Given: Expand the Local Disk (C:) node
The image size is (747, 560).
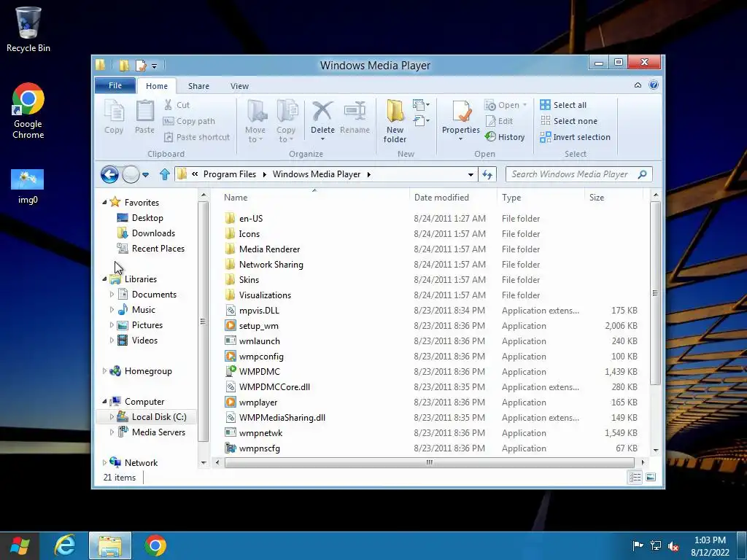Looking at the screenshot, I should (x=112, y=416).
